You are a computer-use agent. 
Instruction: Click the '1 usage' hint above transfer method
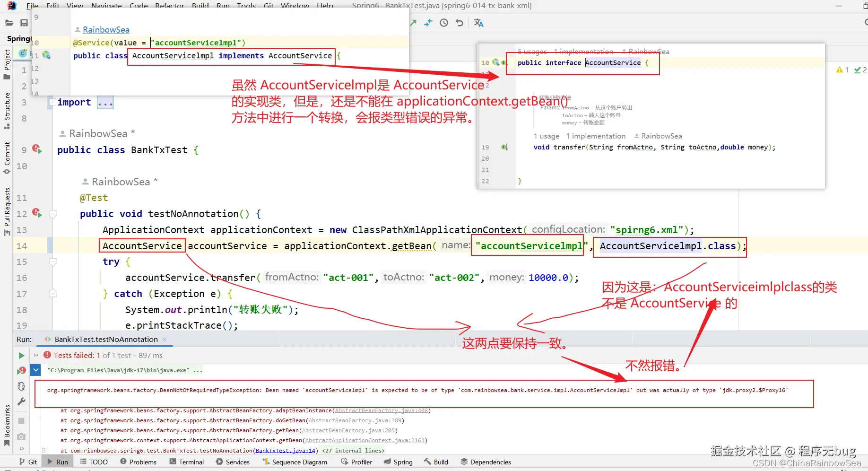[547, 136]
